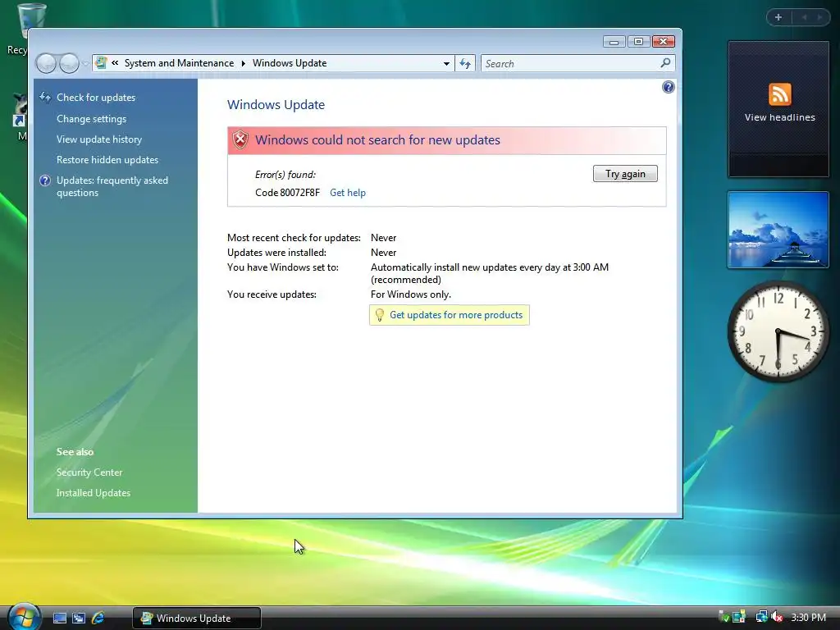This screenshot has width=840, height=630.
Task: Open Security Center under See also
Action: click(x=89, y=472)
